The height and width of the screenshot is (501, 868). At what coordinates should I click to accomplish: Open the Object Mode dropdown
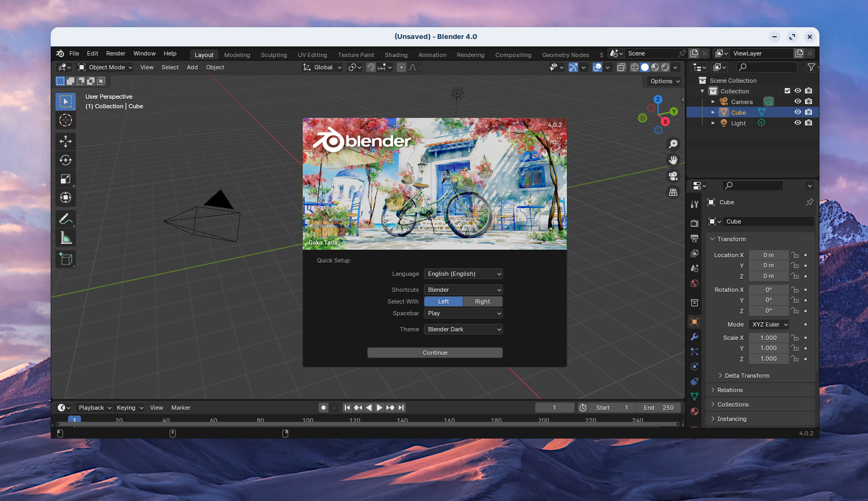point(106,67)
